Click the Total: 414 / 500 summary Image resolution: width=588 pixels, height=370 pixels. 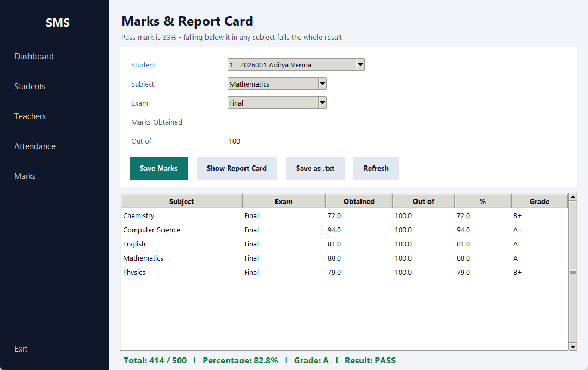point(155,361)
